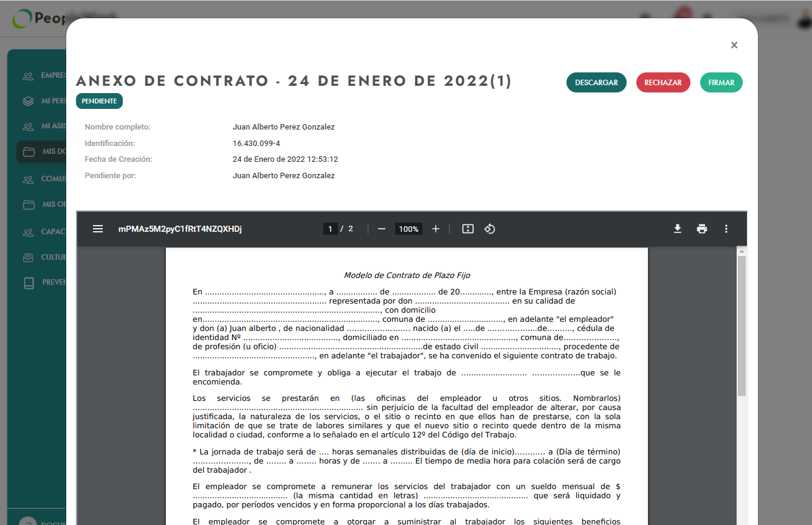The width and height of the screenshot is (812, 525).
Task: Print the PDF document
Action: (702, 229)
